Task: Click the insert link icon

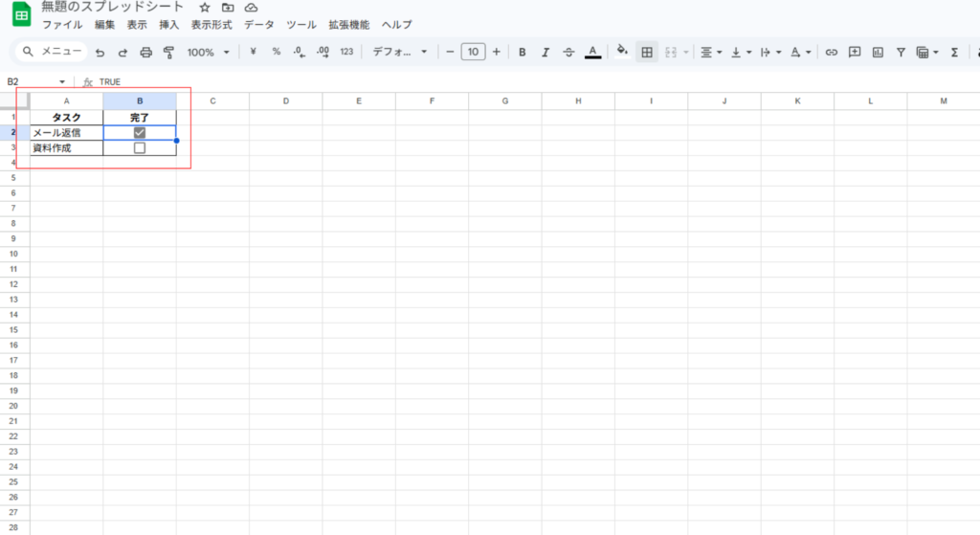Action: [x=832, y=52]
